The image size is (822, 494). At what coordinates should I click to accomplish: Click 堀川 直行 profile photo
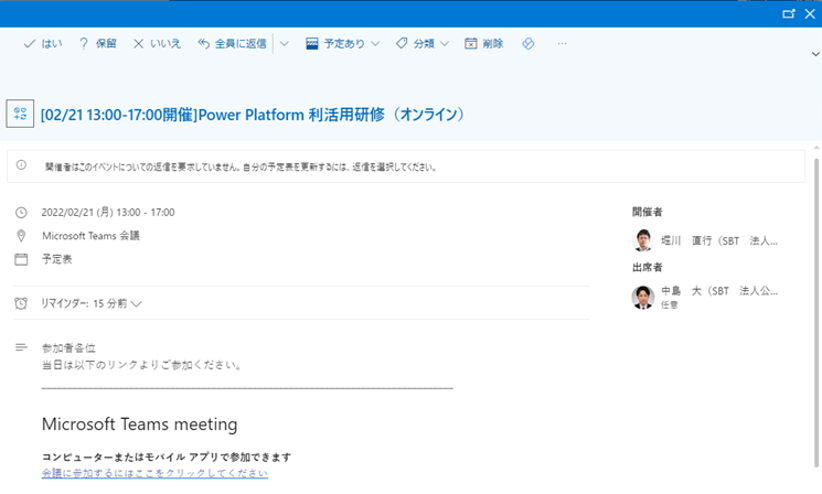click(x=643, y=241)
